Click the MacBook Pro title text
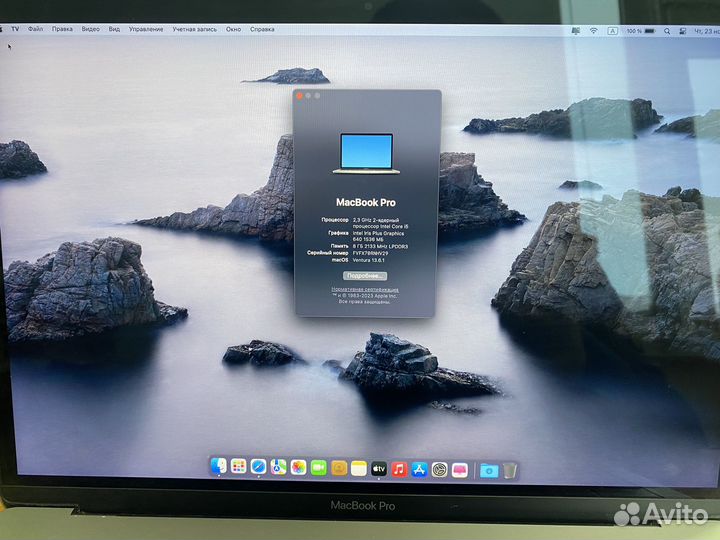This screenshot has width=720, height=540. [x=366, y=202]
